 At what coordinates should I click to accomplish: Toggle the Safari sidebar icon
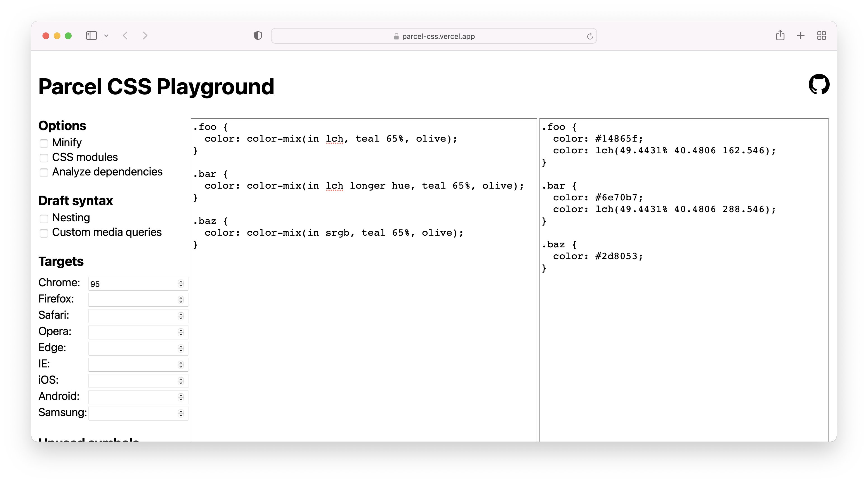click(91, 36)
